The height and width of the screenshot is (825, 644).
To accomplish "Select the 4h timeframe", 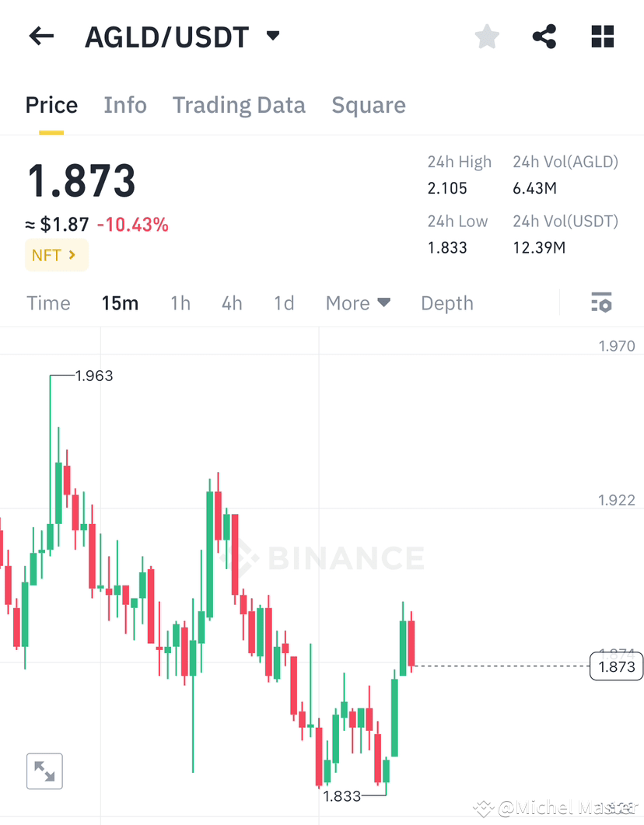I will tap(232, 303).
